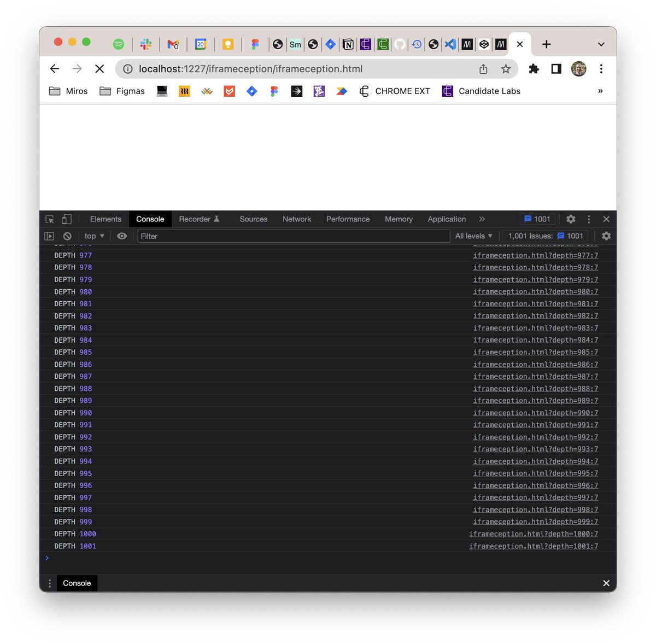Switch to the Notion tab
Screen dimensions: 656x644
tap(348, 44)
